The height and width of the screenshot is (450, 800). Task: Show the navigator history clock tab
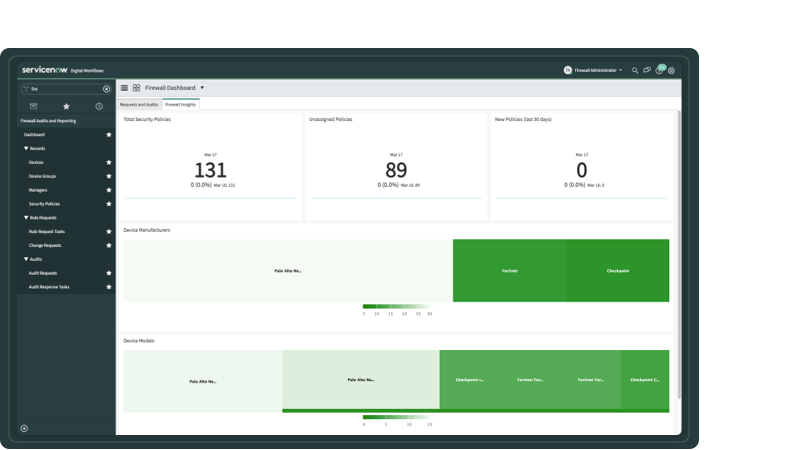99,106
